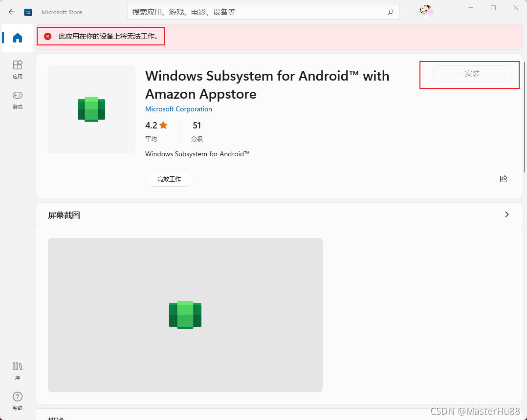Maximize the Microsoft Store window
The height and width of the screenshot is (420, 527).
[x=493, y=8]
